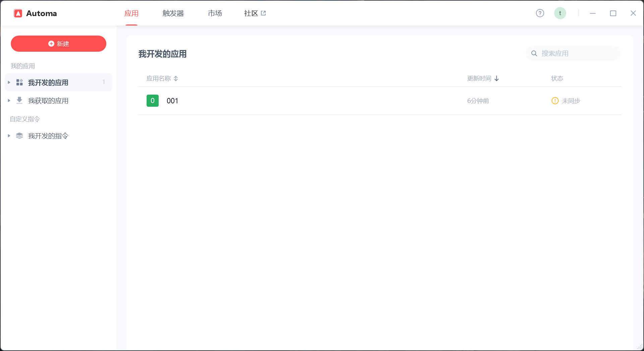644x351 pixels.
Task: Click the 应用名称 column header
Action: tap(159, 79)
